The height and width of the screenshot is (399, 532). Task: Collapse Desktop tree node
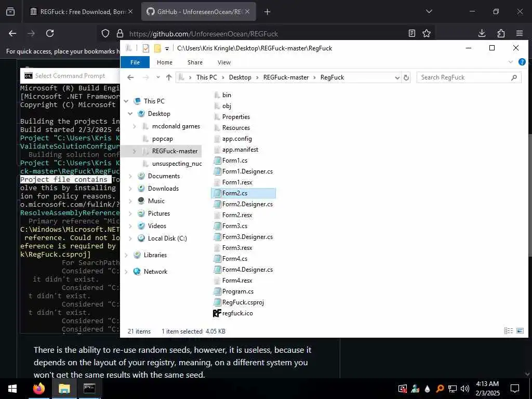130,114
